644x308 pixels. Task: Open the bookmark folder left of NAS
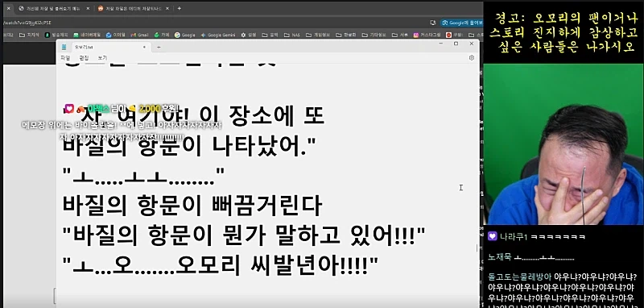(x=270, y=35)
